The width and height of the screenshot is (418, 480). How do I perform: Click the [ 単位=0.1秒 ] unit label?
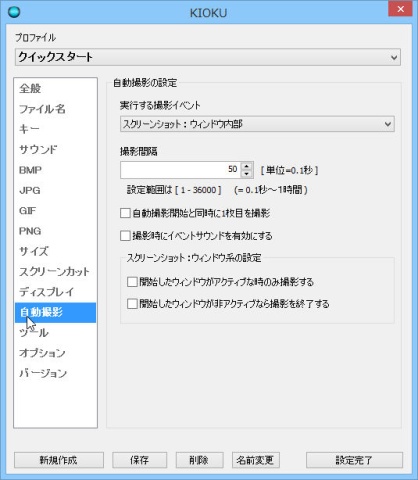(x=289, y=170)
